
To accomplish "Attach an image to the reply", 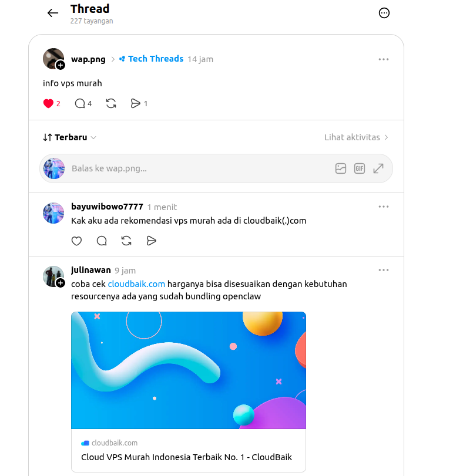I will (341, 168).
